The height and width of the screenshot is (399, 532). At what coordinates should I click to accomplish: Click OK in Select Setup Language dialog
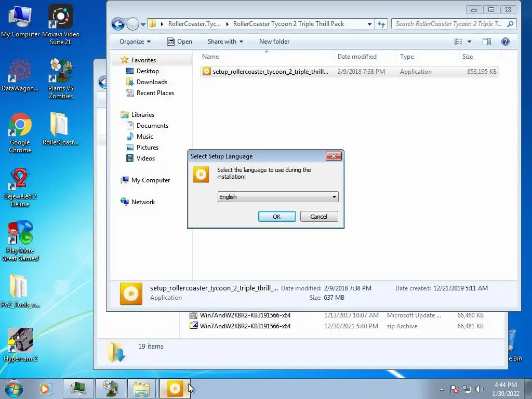[277, 217]
